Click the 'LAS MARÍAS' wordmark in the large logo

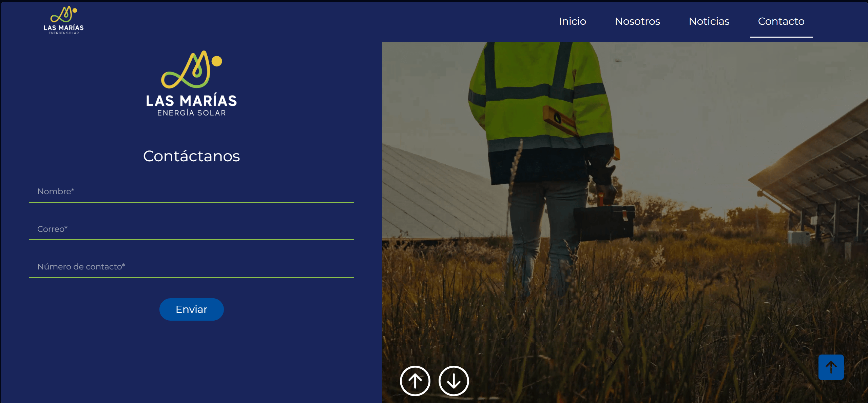click(191, 101)
